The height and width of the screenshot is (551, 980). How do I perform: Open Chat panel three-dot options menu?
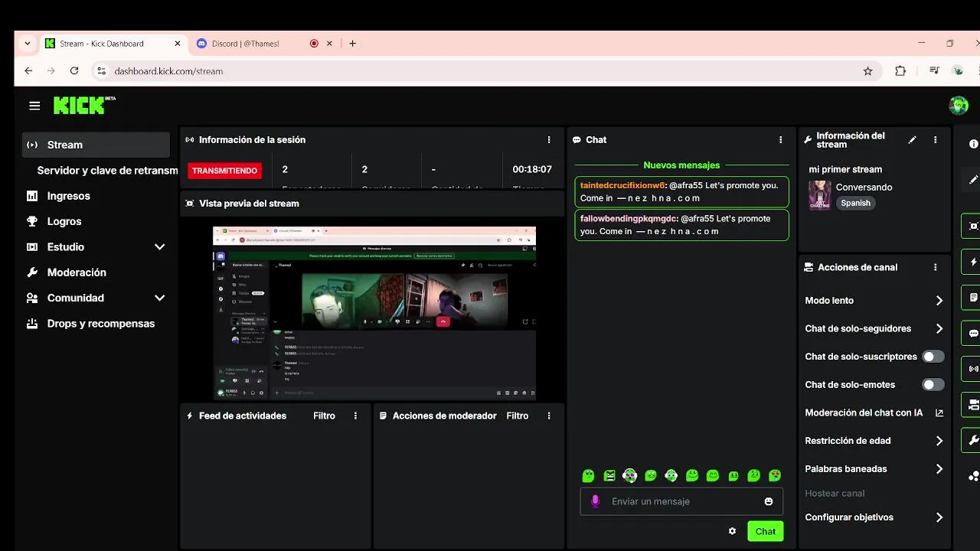(781, 140)
